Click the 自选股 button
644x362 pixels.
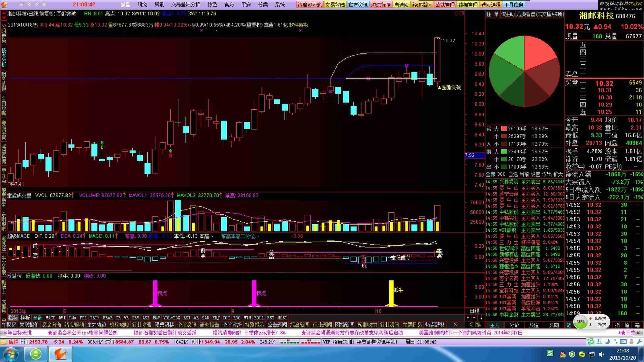401,5
